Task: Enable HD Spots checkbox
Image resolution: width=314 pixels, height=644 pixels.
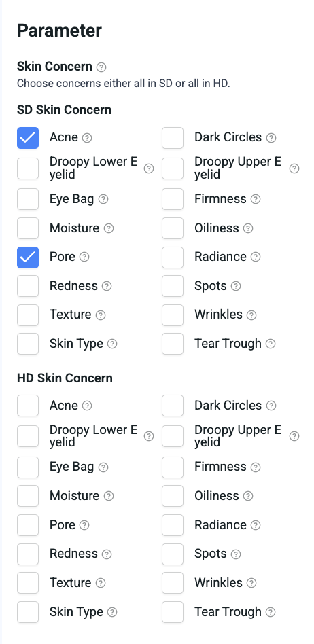Action: click(173, 554)
